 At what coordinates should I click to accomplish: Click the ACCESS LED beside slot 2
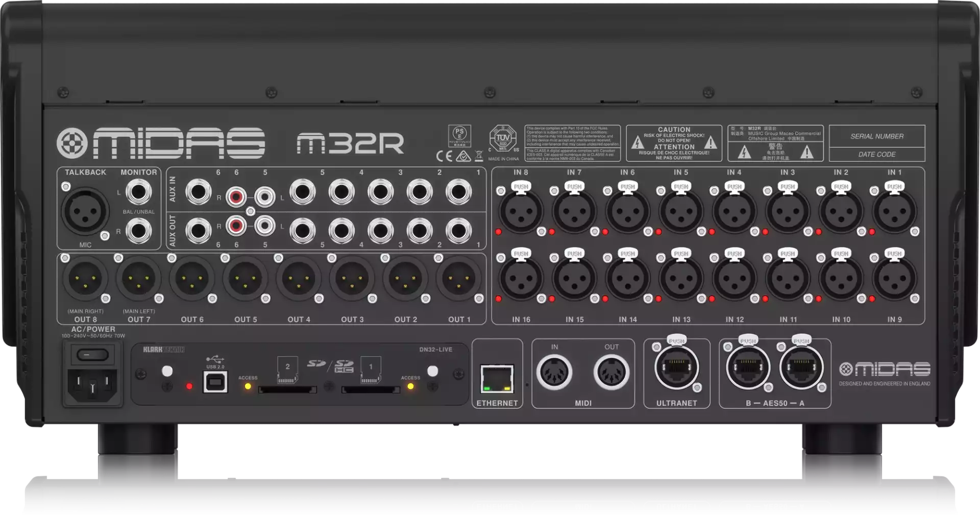pyautogui.click(x=248, y=386)
